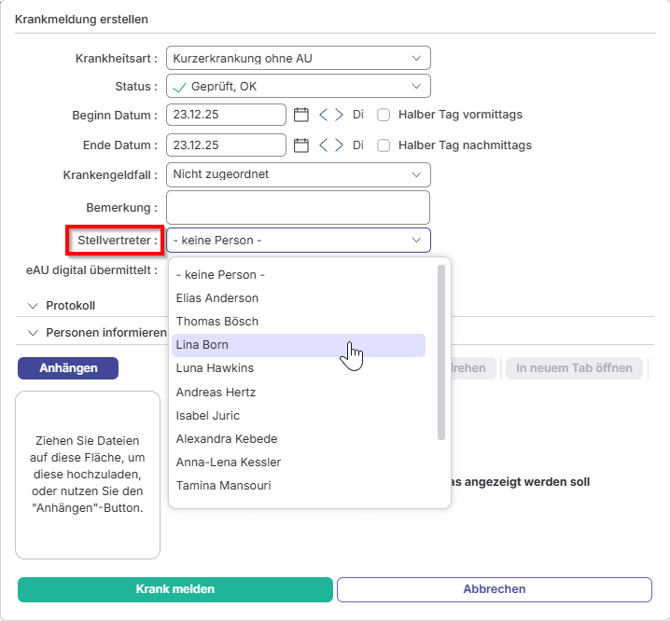The image size is (670, 621).
Task: Click the Stellvertreter list scrollbar
Action: (442, 350)
